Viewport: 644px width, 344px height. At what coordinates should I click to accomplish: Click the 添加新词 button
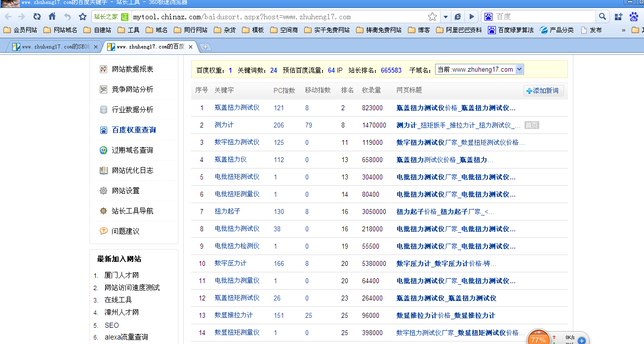coord(543,90)
